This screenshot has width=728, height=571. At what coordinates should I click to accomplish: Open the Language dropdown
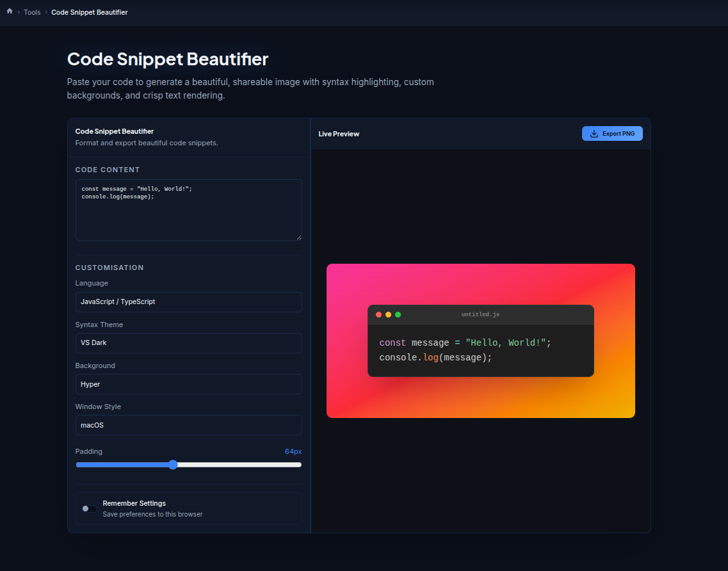[x=188, y=302]
